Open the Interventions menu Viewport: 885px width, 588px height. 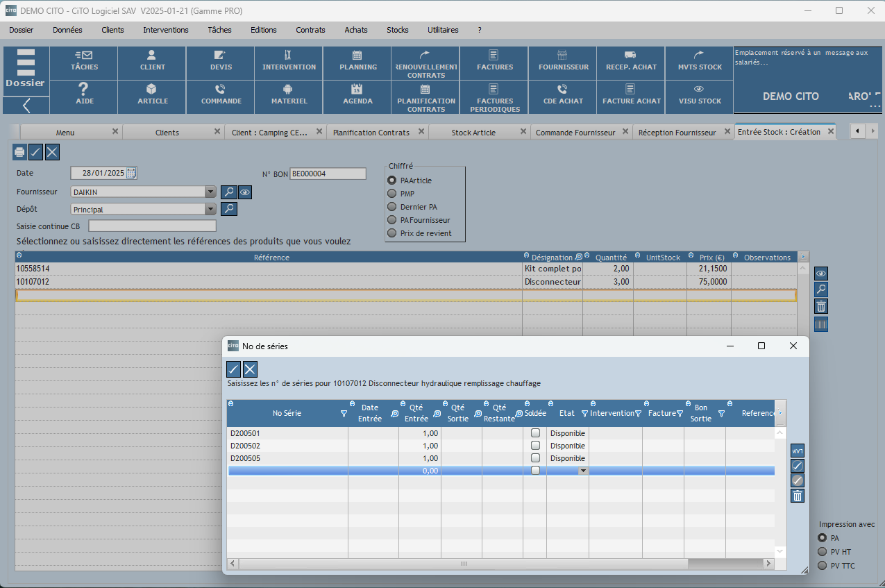click(166, 30)
